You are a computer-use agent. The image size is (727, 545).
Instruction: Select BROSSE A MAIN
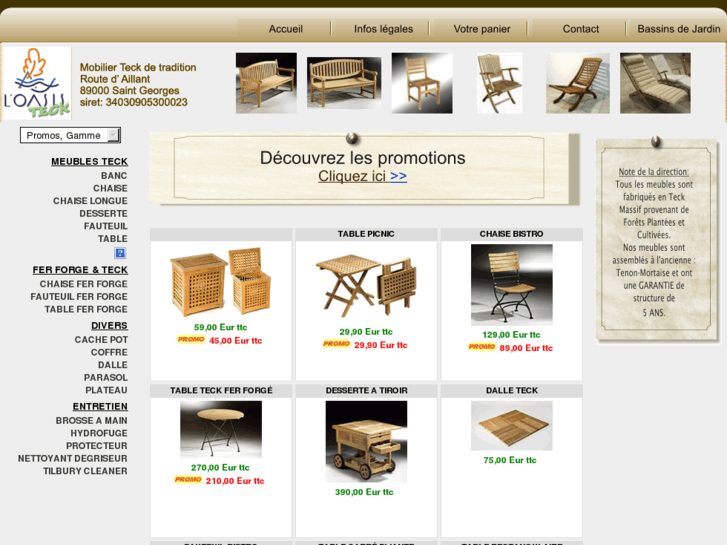pyautogui.click(x=92, y=420)
